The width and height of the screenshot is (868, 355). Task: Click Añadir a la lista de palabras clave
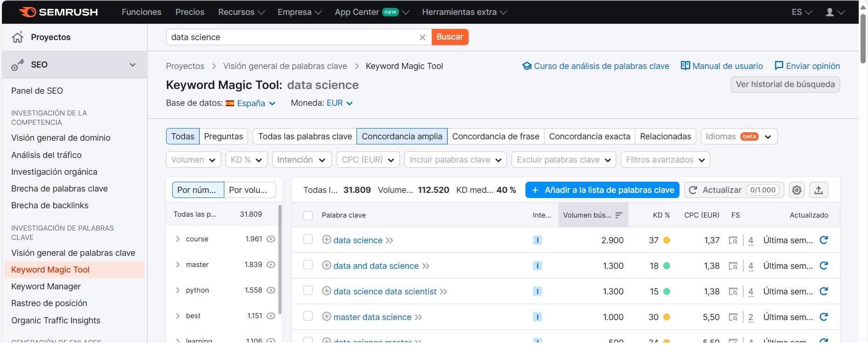602,190
